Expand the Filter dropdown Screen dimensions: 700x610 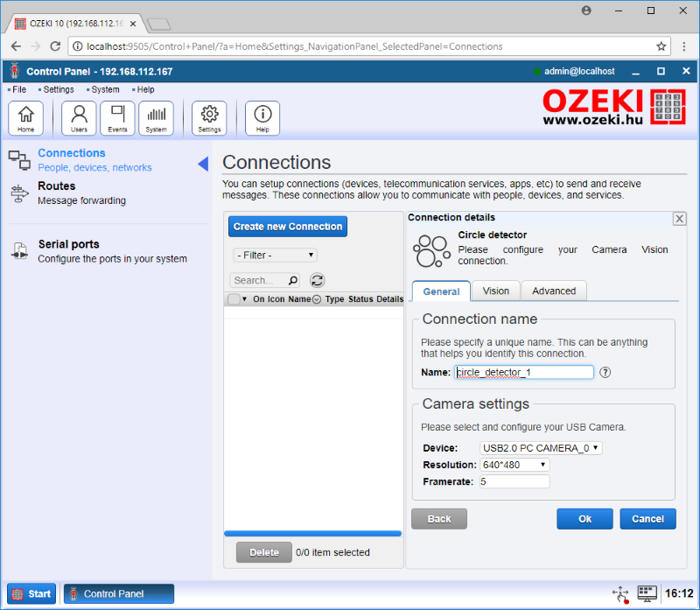point(275,256)
